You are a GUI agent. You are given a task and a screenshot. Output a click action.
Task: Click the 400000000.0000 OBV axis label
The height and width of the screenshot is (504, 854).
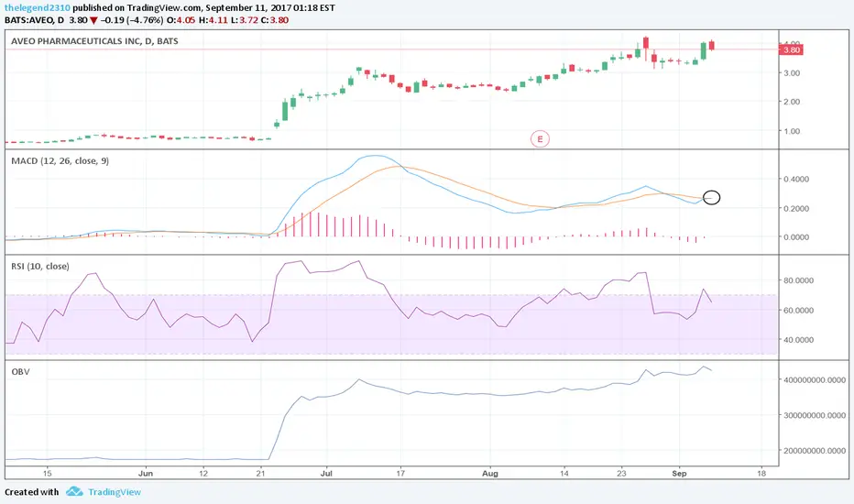[x=815, y=379]
